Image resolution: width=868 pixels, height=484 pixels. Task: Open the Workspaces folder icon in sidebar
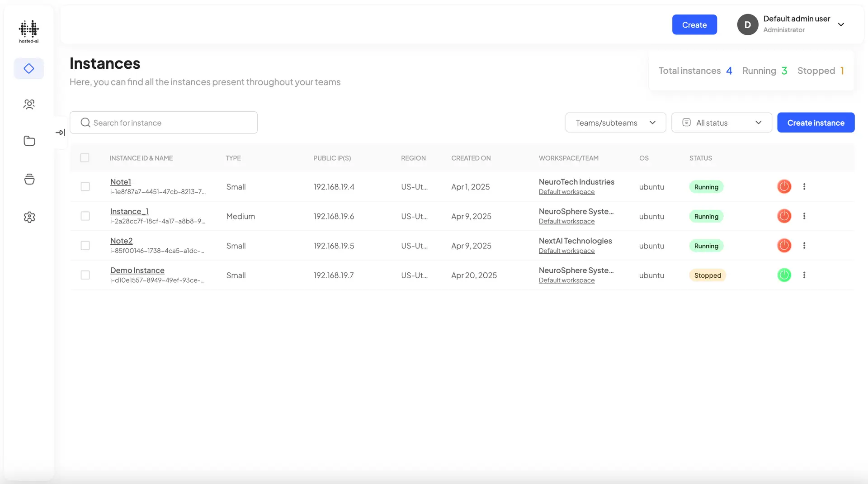click(28, 141)
